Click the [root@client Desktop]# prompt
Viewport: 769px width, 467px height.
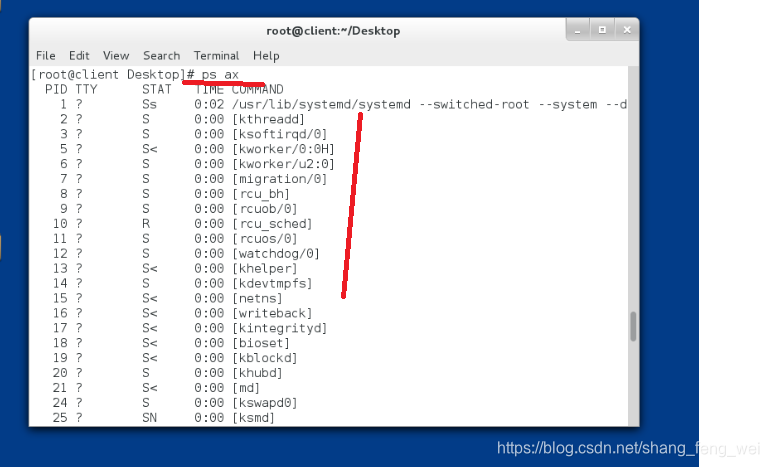point(113,75)
